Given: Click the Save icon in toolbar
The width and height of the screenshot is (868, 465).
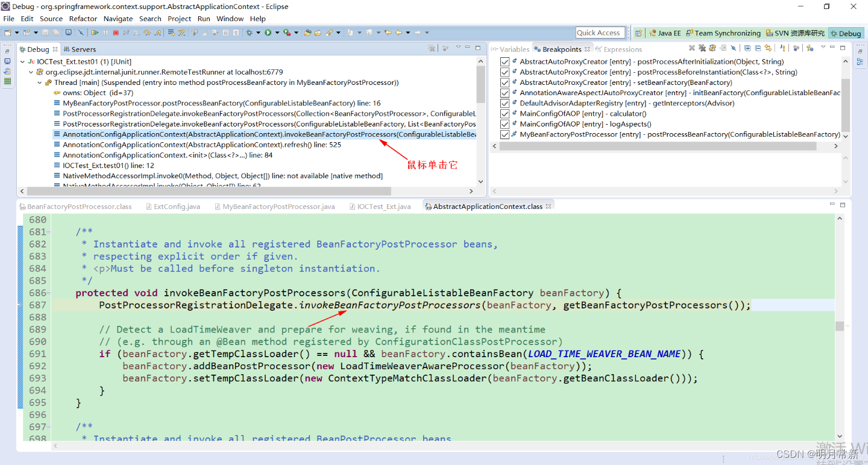Looking at the screenshot, I should click(x=45, y=33).
